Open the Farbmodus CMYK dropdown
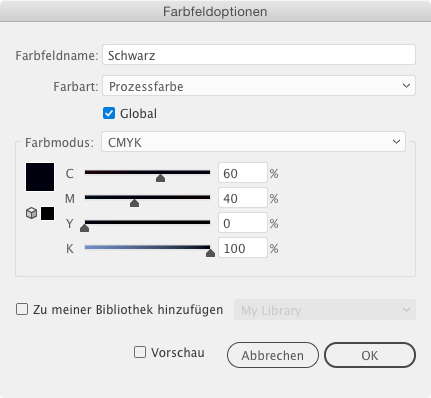 (x=253, y=142)
